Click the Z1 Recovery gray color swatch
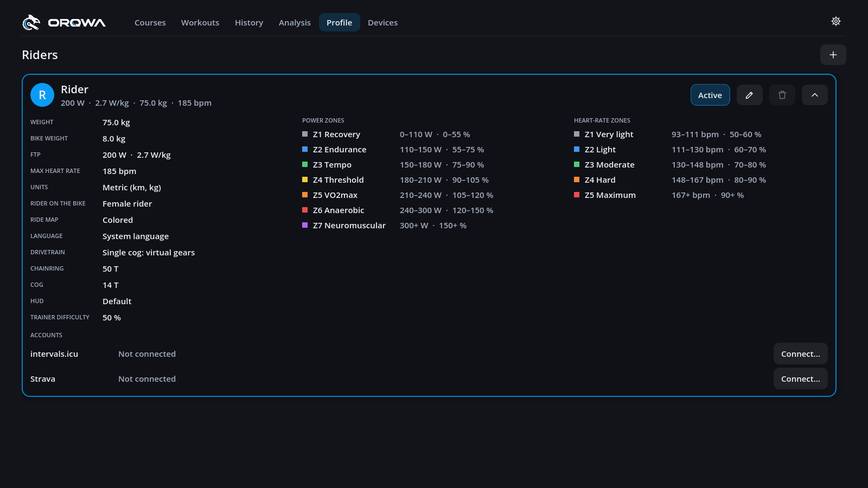Image resolution: width=868 pixels, height=488 pixels. pyautogui.click(x=305, y=134)
